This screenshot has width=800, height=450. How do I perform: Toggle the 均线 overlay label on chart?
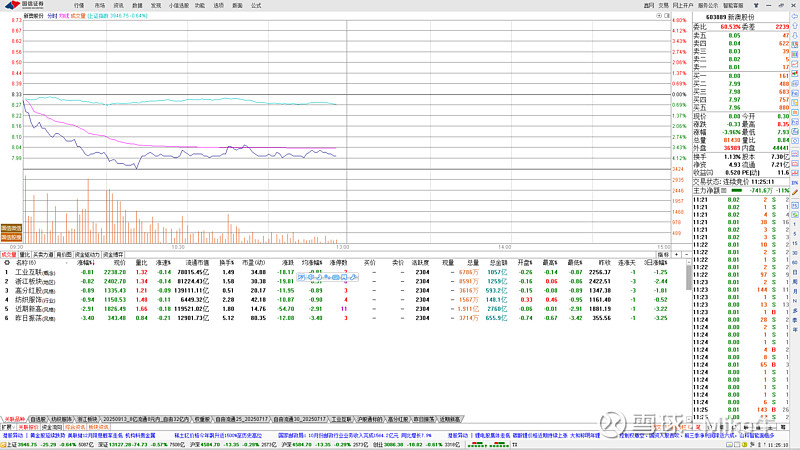(64, 17)
